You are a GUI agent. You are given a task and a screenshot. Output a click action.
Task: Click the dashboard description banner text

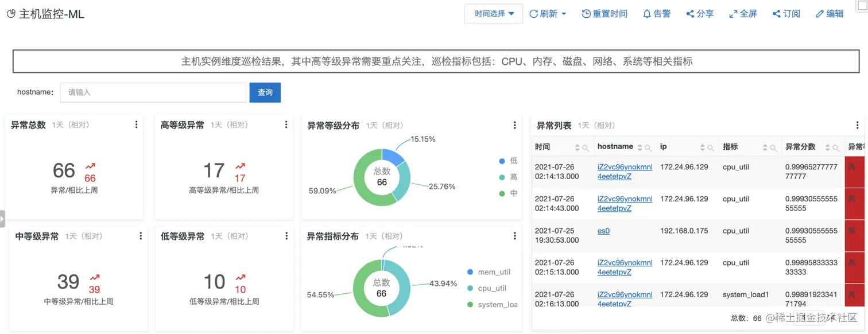coord(437,61)
